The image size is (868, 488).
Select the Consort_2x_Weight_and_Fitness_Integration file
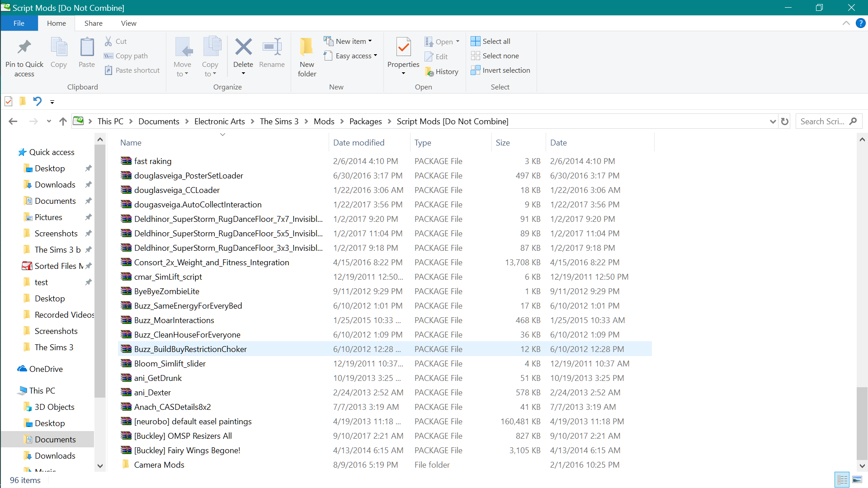coord(212,262)
